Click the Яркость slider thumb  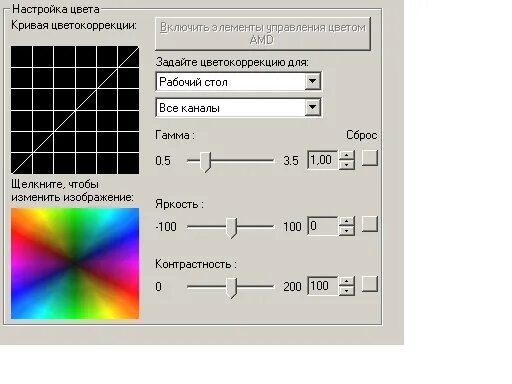[231, 228]
